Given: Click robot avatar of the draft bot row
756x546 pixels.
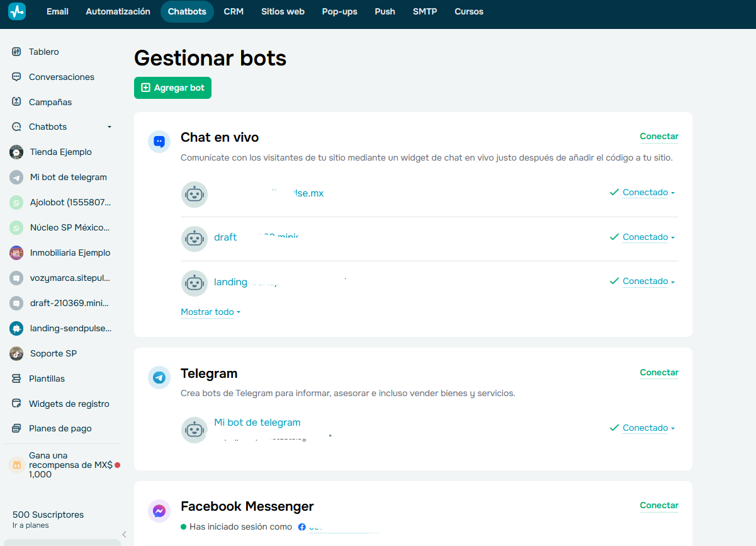Looking at the screenshot, I should point(195,239).
